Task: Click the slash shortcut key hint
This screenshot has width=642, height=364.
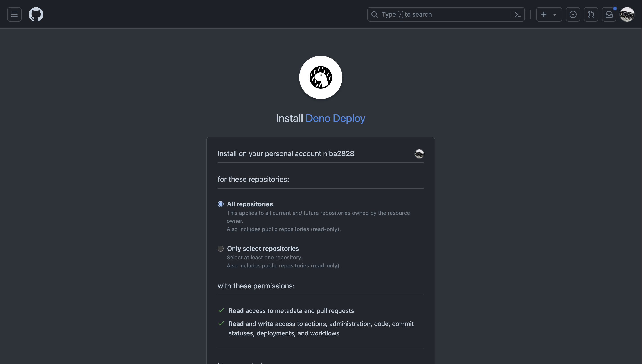Action: pyautogui.click(x=400, y=14)
